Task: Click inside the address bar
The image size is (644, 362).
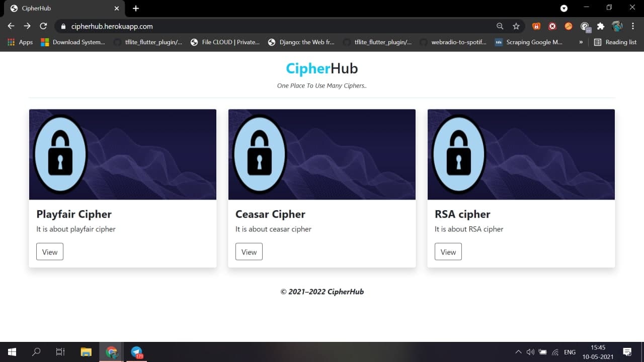Action: [x=252, y=26]
